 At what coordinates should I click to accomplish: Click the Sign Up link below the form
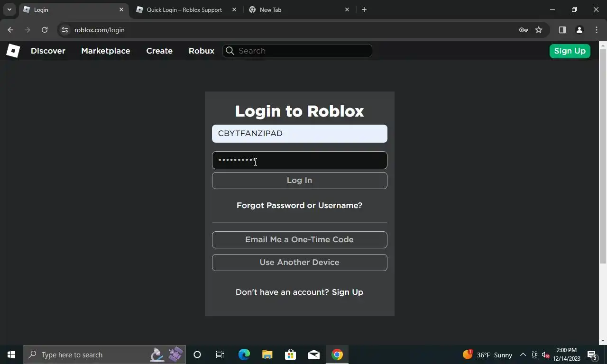pos(348,292)
